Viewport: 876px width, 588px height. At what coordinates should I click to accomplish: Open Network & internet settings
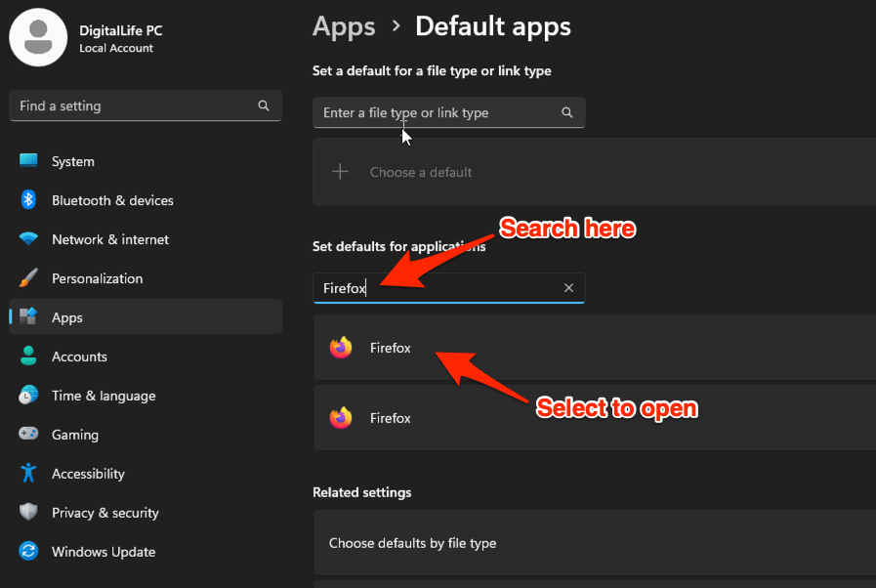click(x=27, y=239)
